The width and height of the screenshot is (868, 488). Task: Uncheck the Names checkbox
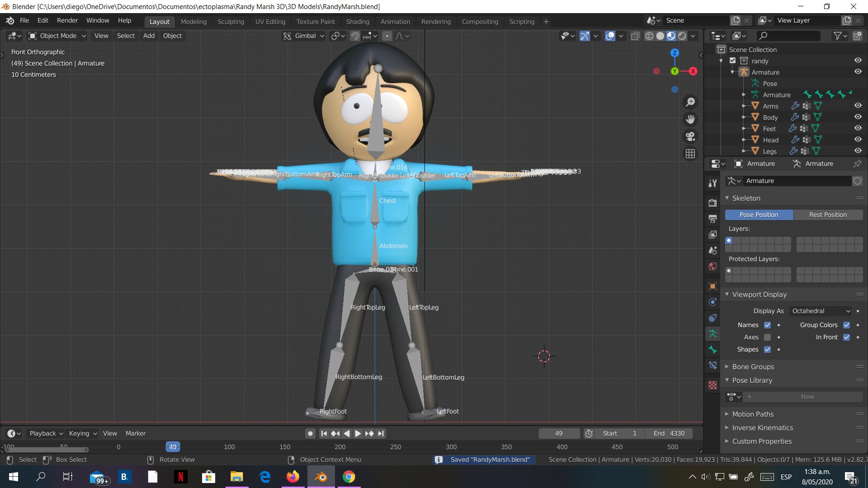(767, 325)
